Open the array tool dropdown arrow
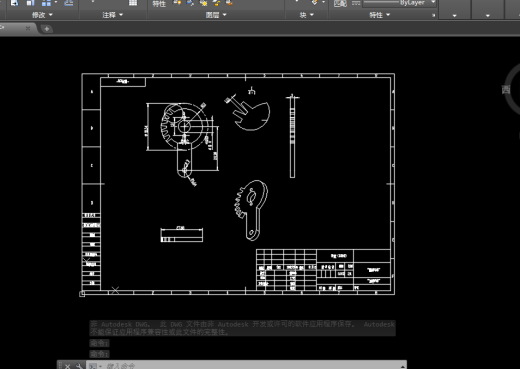This screenshot has width=520, height=369. (56, 3)
